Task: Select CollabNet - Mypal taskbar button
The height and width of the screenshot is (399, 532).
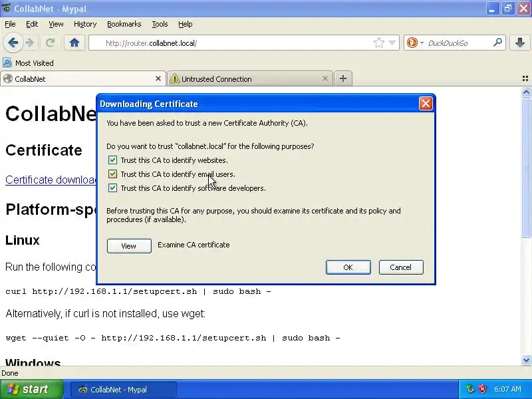Action: (x=124, y=390)
